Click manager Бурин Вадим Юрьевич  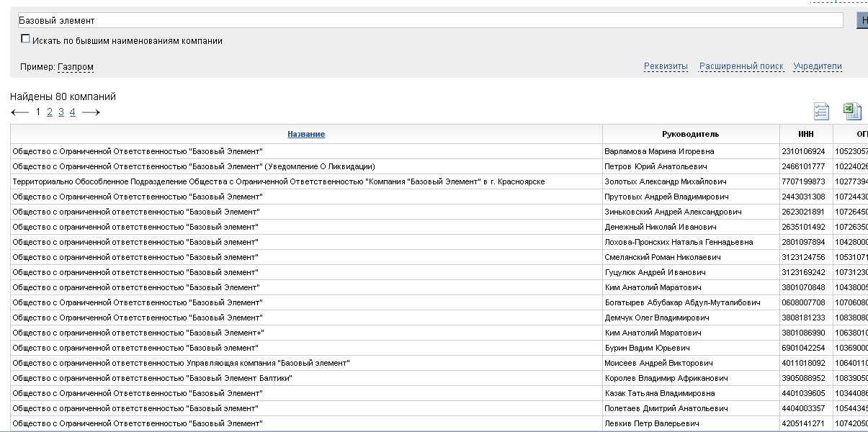point(648,348)
